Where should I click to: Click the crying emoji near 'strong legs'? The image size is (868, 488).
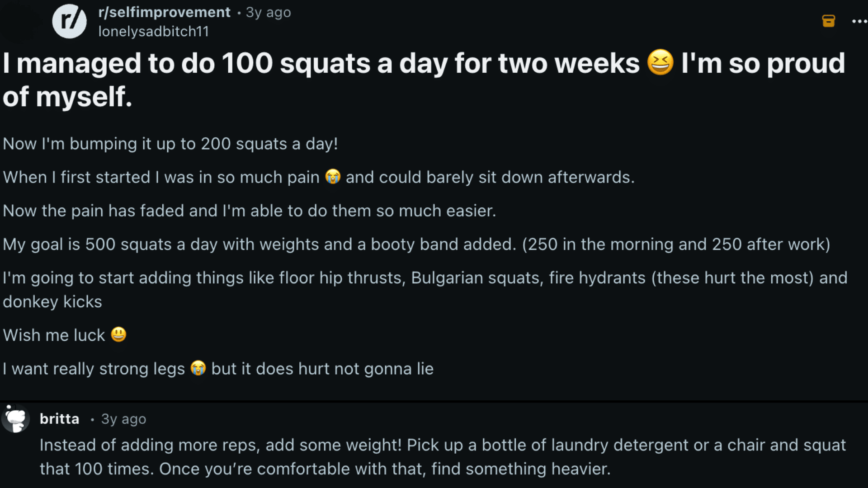[198, 368]
